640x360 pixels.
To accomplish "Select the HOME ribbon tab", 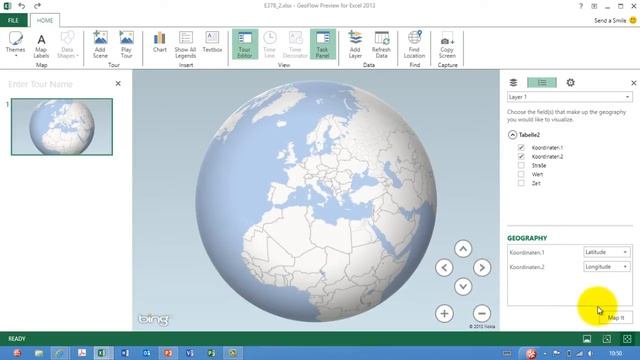I will pos(45,20).
